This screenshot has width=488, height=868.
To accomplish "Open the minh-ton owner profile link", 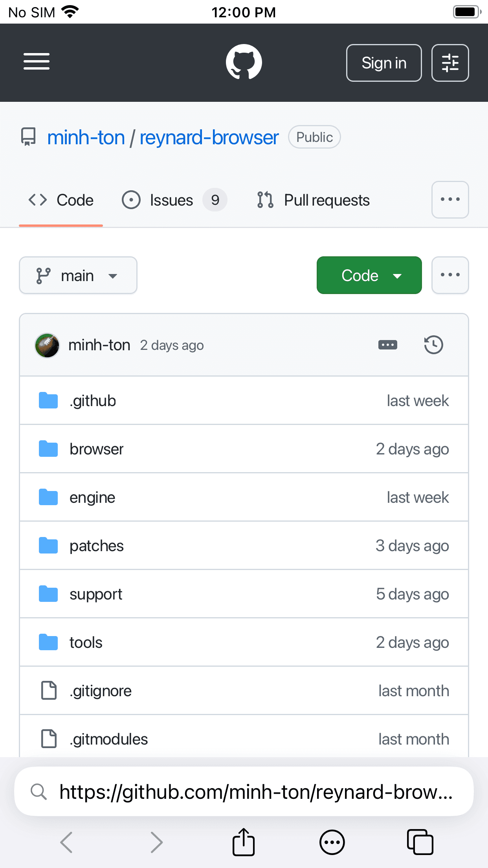I will point(86,138).
